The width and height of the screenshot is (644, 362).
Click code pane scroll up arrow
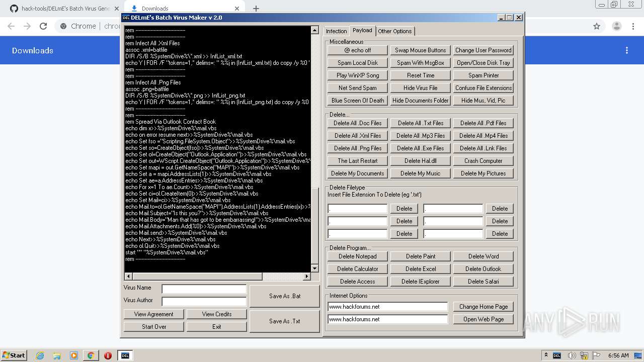[315, 30]
